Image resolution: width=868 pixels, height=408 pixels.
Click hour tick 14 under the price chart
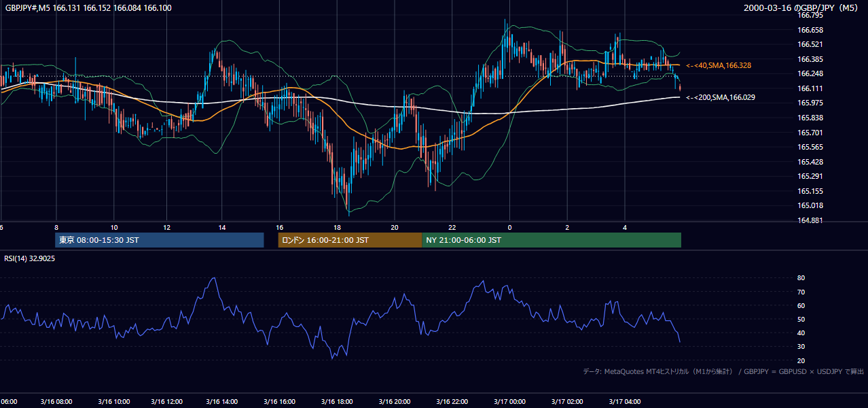tap(221, 227)
